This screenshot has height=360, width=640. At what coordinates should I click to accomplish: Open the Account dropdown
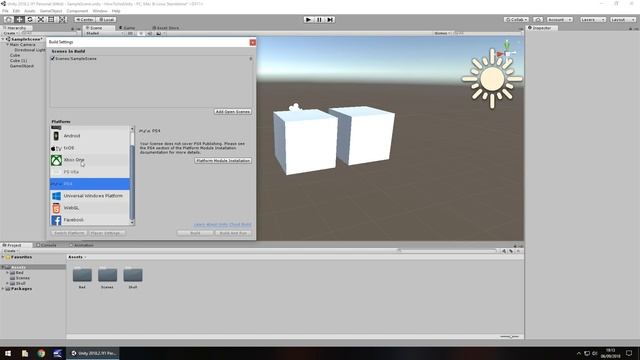[x=560, y=20]
